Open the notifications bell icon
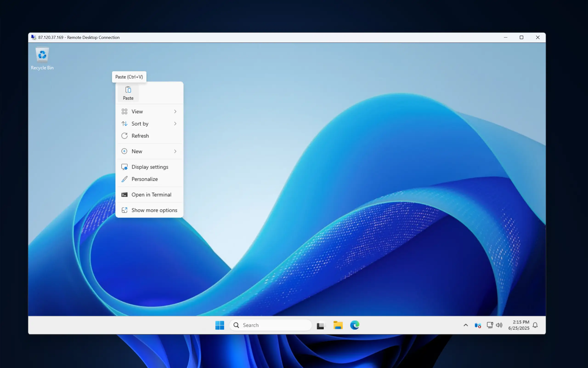The height and width of the screenshot is (368, 588). pyautogui.click(x=535, y=325)
